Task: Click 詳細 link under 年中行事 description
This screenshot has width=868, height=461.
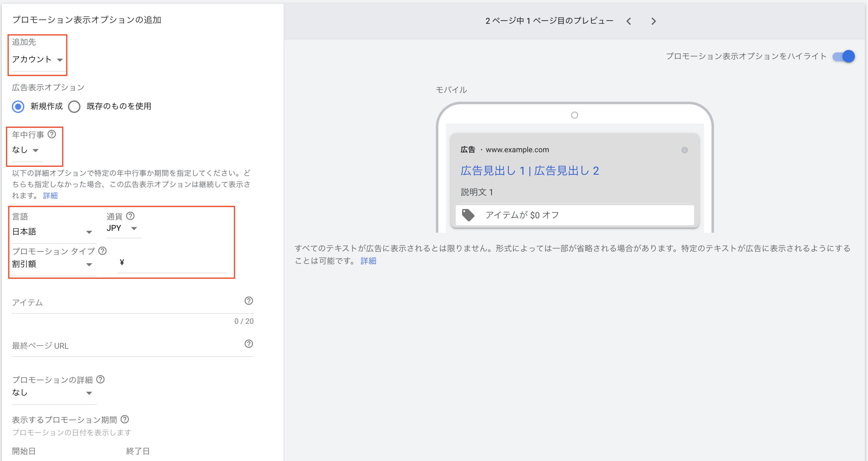Action: pos(50,196)
